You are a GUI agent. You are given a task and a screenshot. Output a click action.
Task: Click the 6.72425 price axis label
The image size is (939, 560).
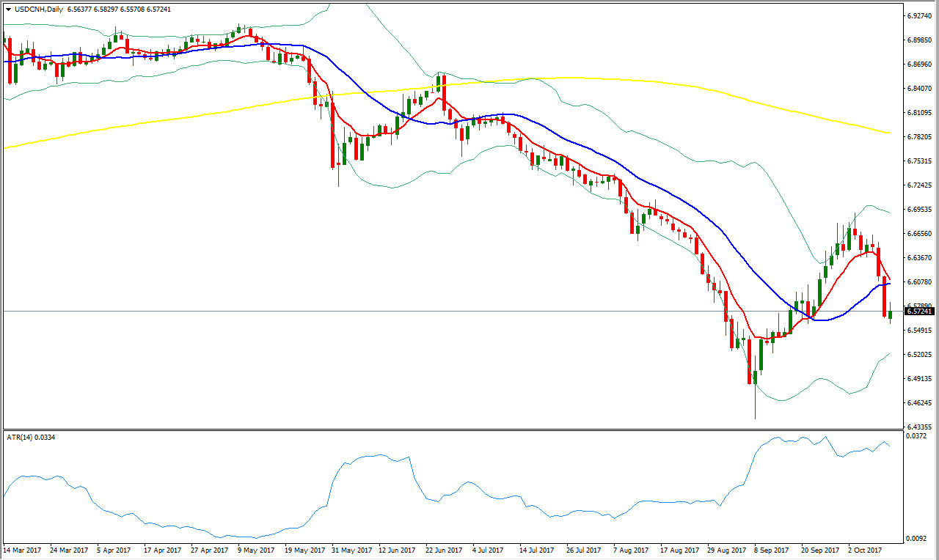920,185
